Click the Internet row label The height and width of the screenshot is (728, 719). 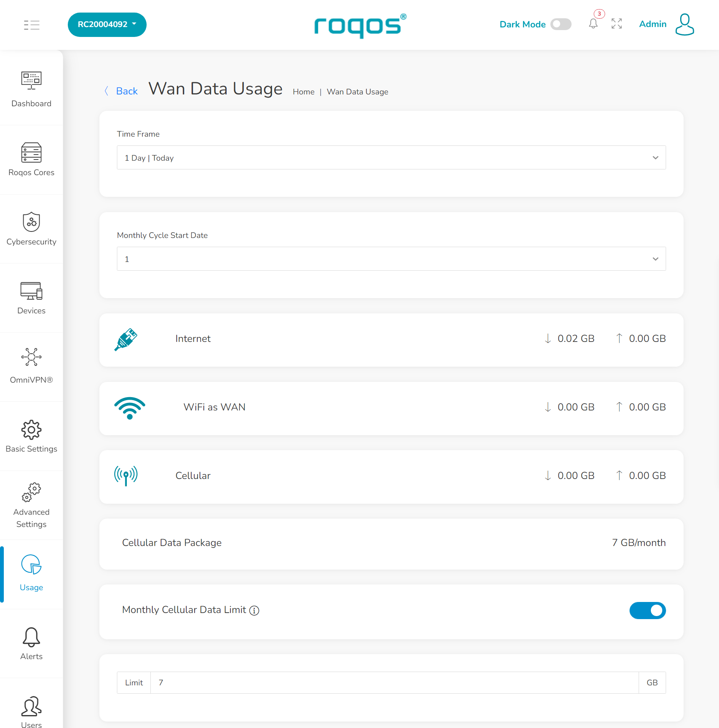(193, 338)
